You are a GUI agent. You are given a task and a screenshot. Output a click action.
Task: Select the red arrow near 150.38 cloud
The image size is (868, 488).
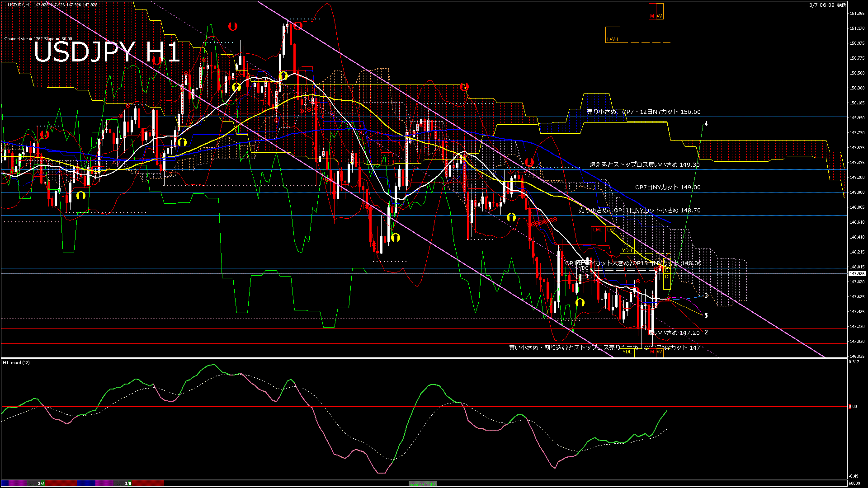point(464,87)
